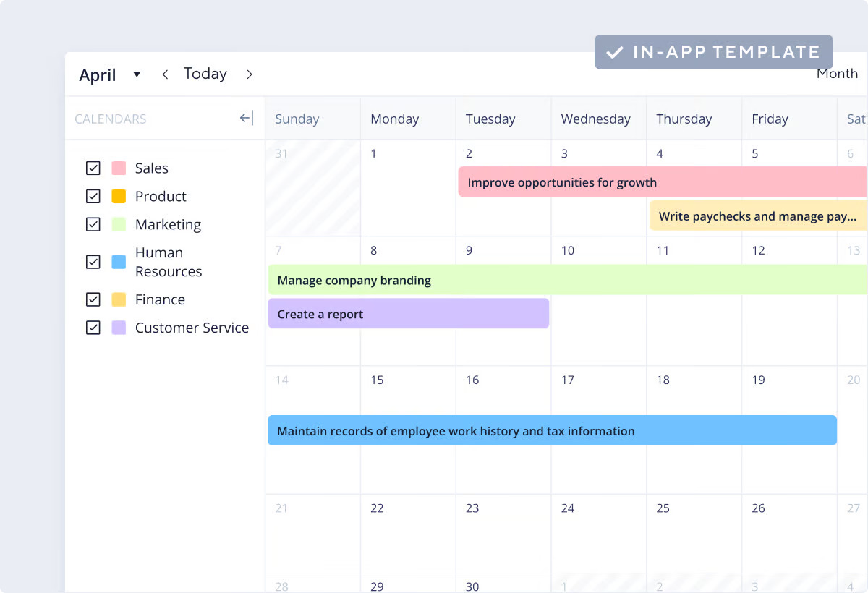Uncheck the Product calendar
868x593 pixels.
click(x=93, y=196)
